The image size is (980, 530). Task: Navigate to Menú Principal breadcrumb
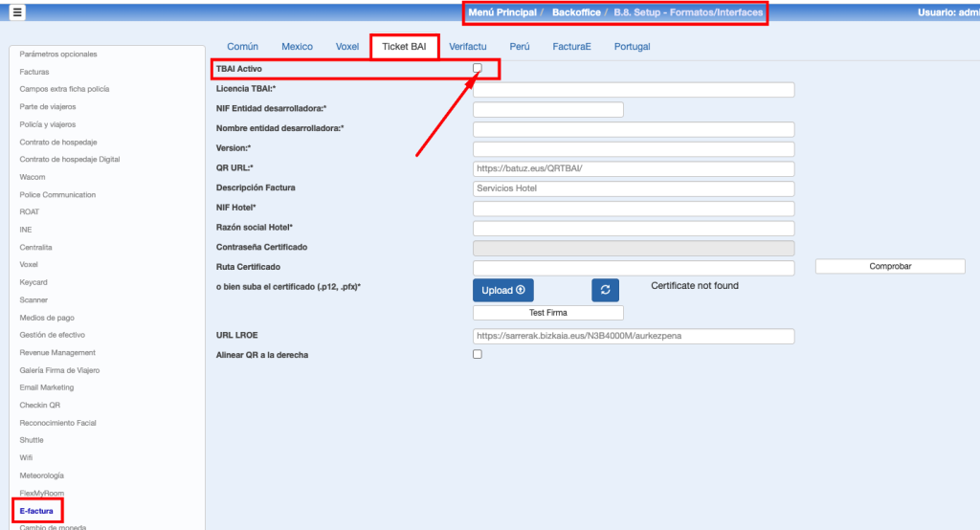501,12
